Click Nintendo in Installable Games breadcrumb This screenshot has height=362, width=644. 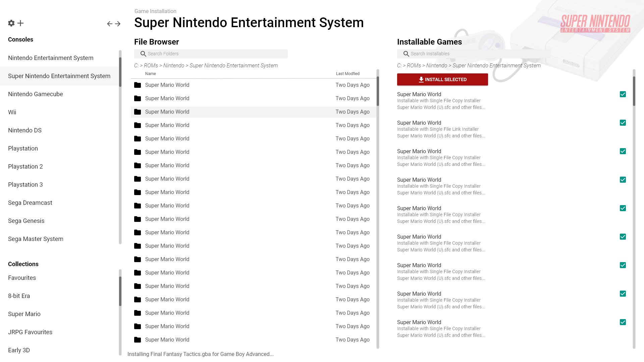tap(436, 66)
